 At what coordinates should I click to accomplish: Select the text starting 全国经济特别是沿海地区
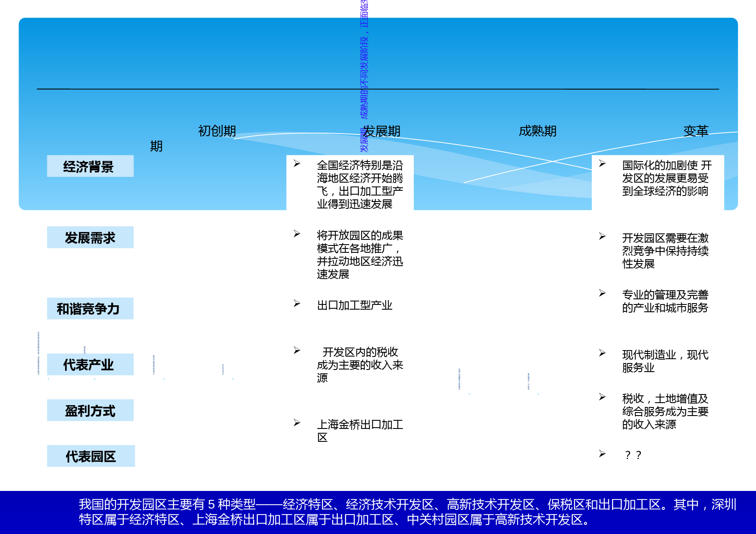coord(360,185)
